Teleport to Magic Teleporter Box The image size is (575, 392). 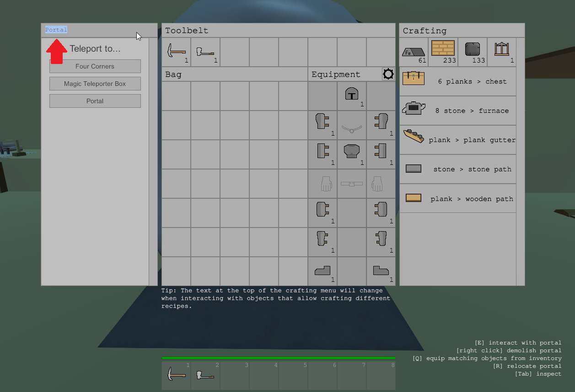(95, 84)
